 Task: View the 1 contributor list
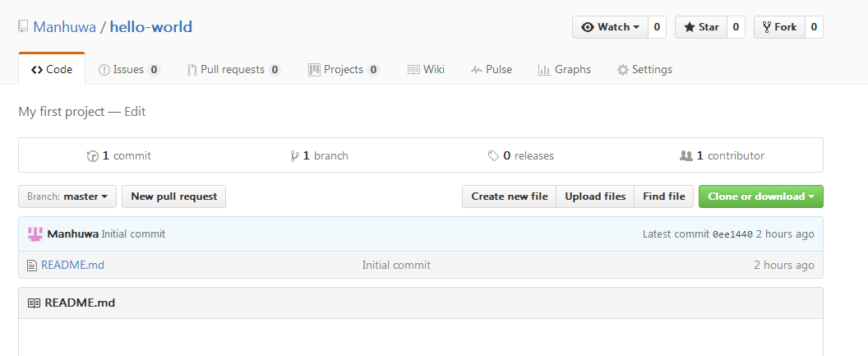click(722, 155)
